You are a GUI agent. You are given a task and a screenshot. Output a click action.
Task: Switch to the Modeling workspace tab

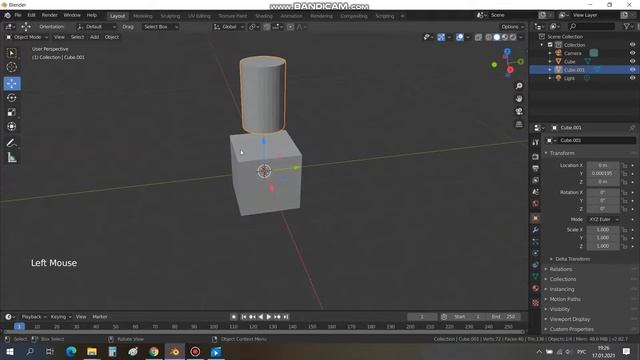click(142, 16)
